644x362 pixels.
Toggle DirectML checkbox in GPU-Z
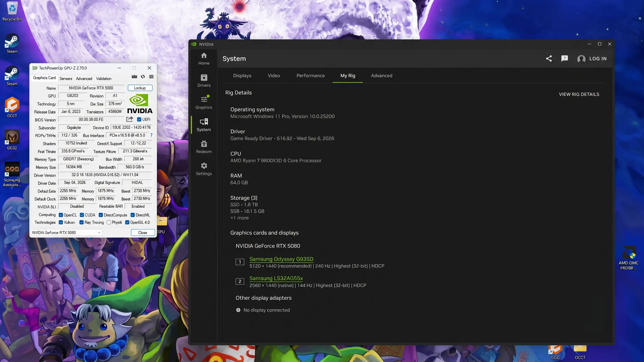click(133, 215)
